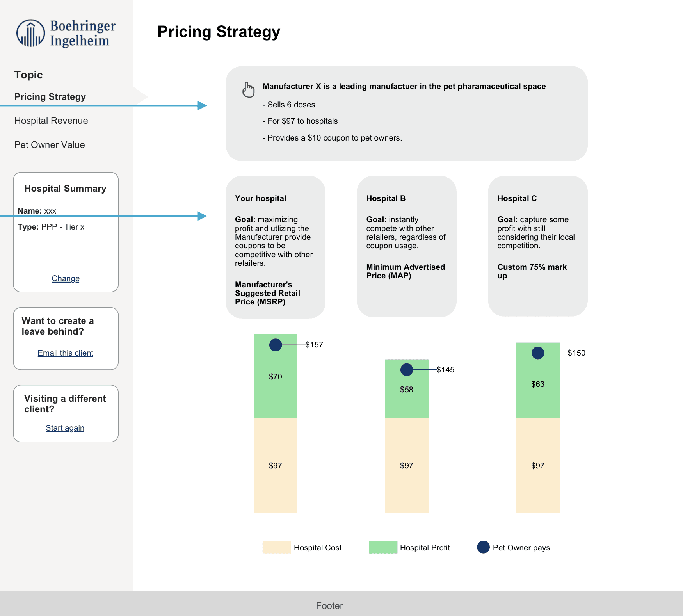Select the Pricing Strategy topic
Screen dimensions: 683x616
pos(50,97)
